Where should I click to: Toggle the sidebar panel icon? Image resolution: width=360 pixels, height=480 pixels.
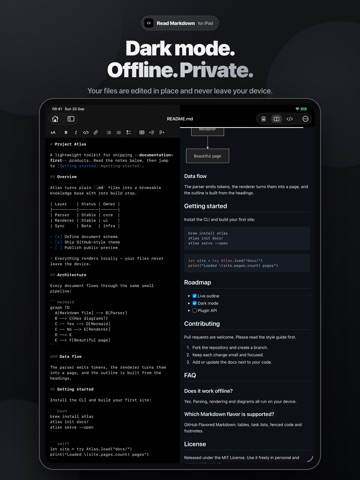[x=71, y=119]
